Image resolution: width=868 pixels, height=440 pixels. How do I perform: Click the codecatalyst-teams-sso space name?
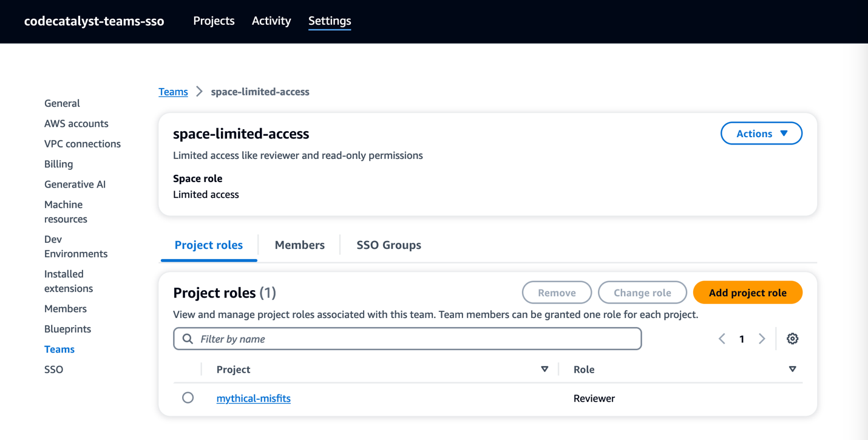click(x=94, y=21)
